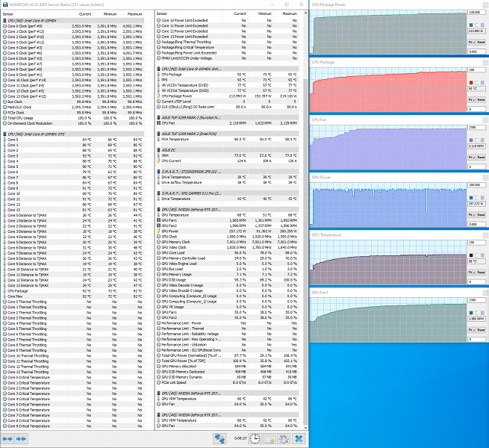Select the Total CPU Usage row
Screen dimensions: 489x448
pyautogui.click(x=72, y=118)
